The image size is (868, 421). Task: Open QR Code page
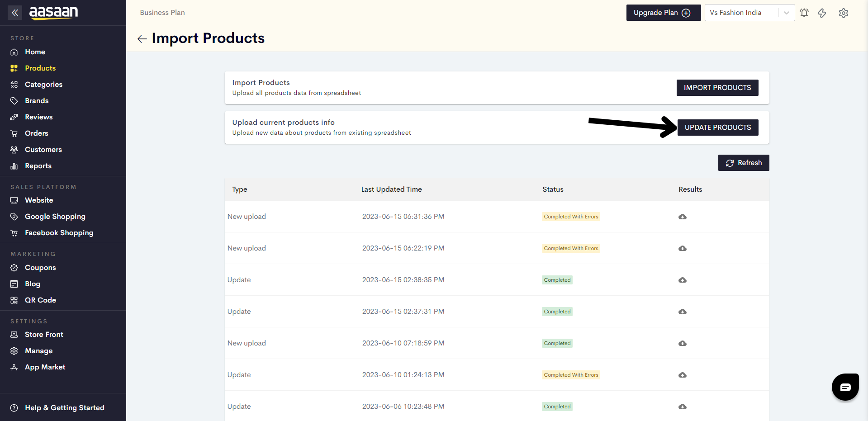click(40, 300)
